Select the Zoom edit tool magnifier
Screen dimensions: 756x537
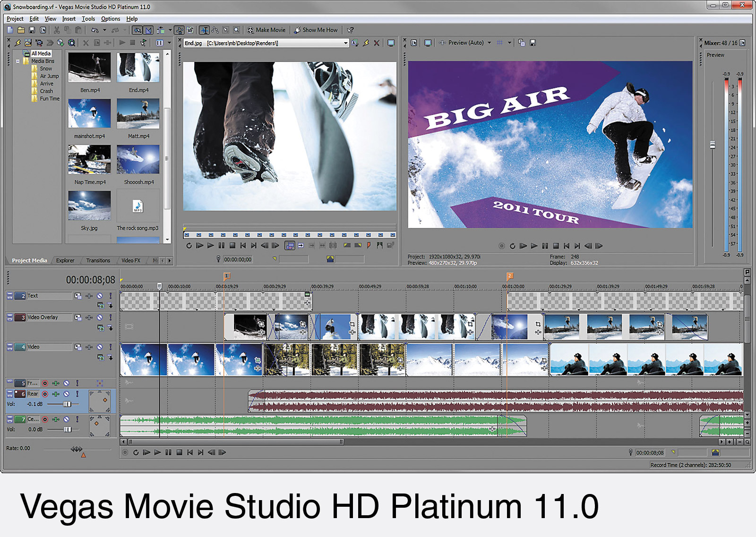tap(237, 30)
